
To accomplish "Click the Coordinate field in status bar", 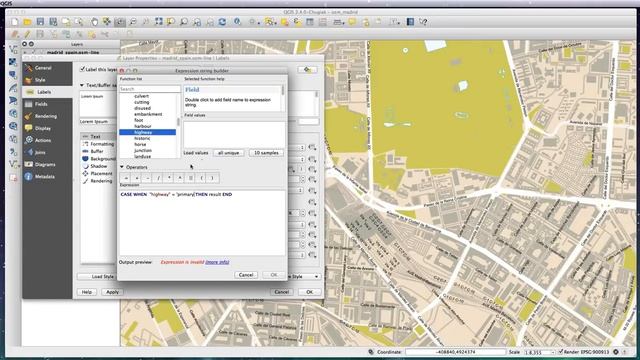I will (x=455, y=352).
